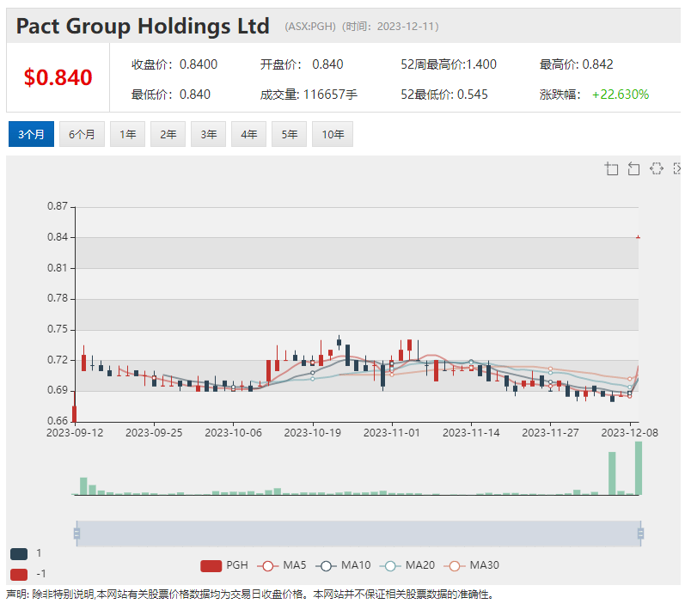Click the 声明 disclaimer text below the chart

click(250, 595)
